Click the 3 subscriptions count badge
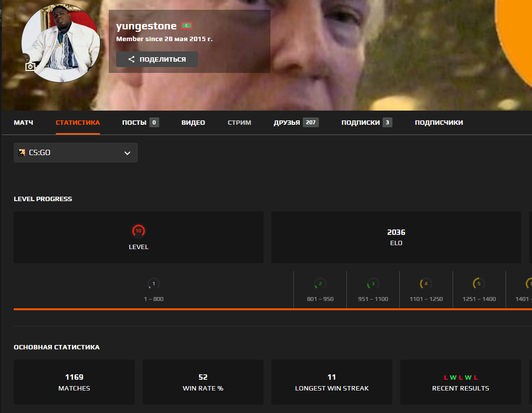The height and width of the screenshot is (413, 532). [x=387, y=122]
